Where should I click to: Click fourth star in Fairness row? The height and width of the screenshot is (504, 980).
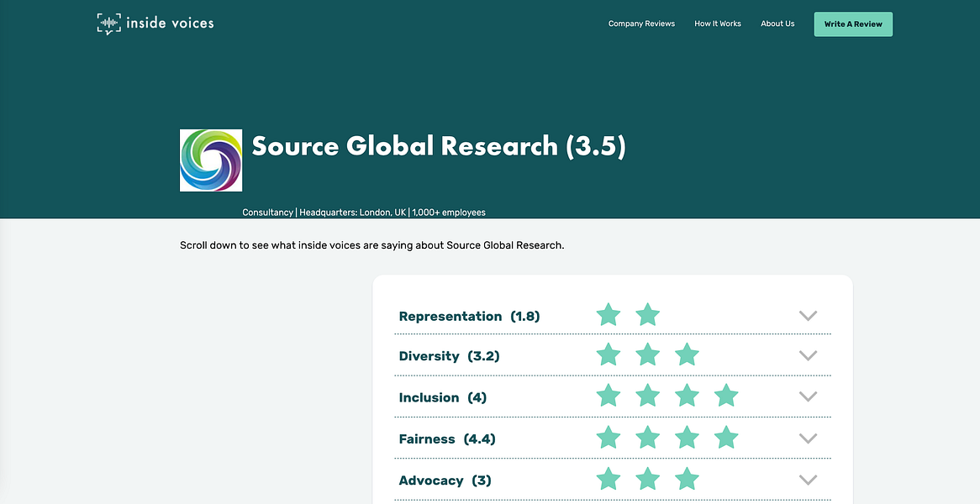tap(726, 437)
